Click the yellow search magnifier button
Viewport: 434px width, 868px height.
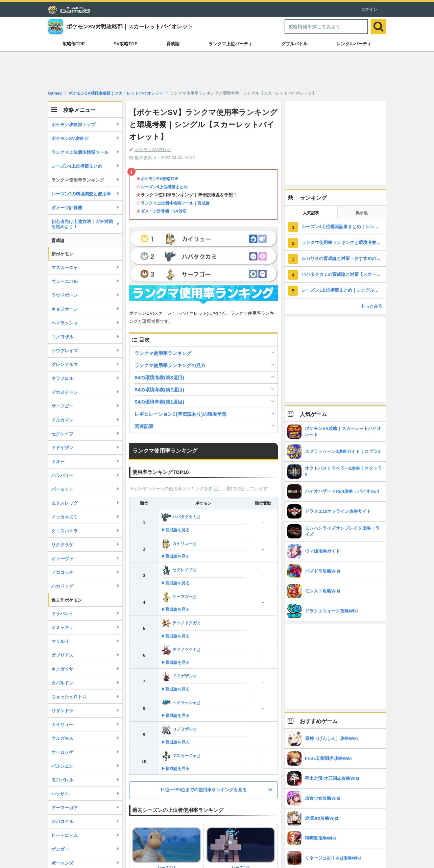click(x=378, y=27)
